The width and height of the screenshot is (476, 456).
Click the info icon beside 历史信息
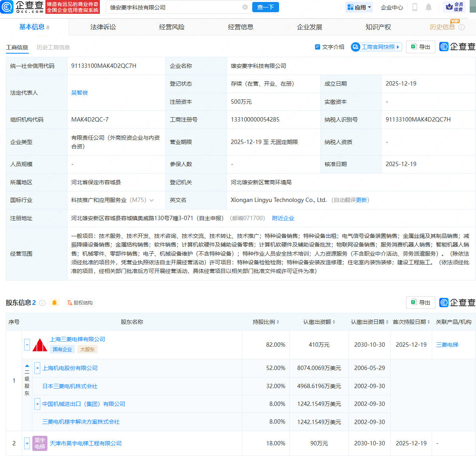462,27
